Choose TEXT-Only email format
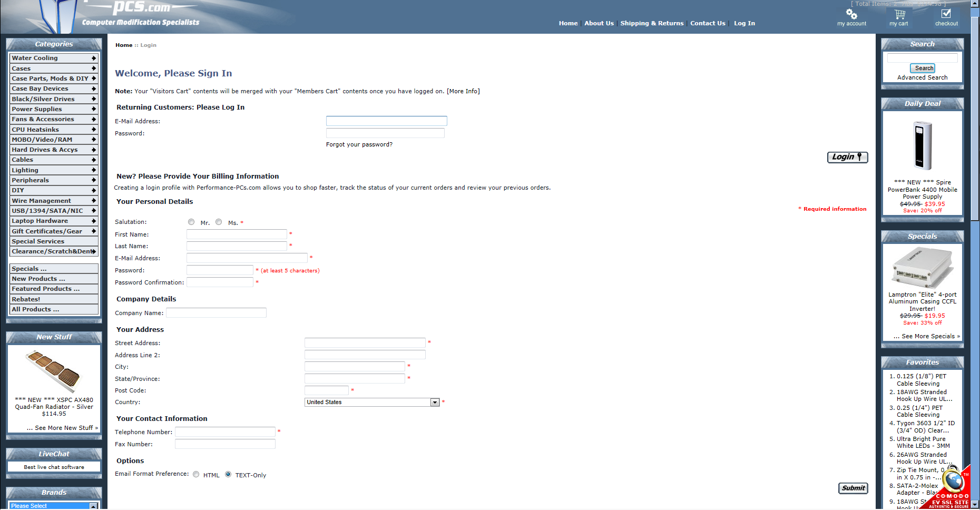 coord(228,474)
